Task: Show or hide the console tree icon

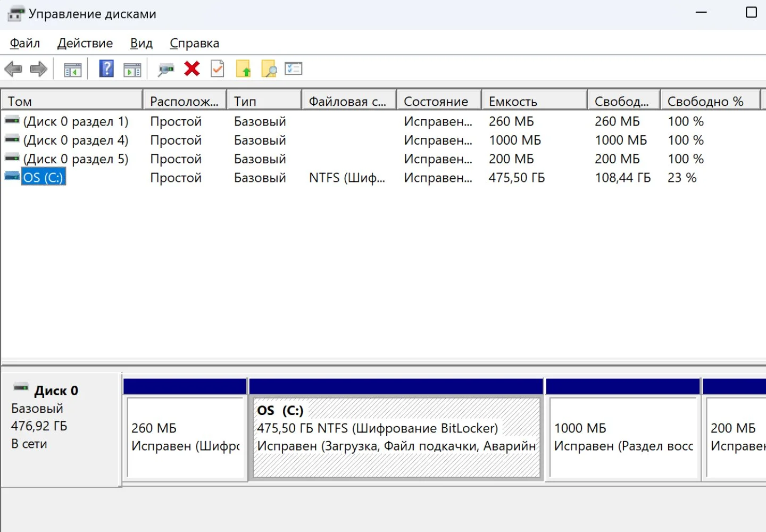Action: 72,70
